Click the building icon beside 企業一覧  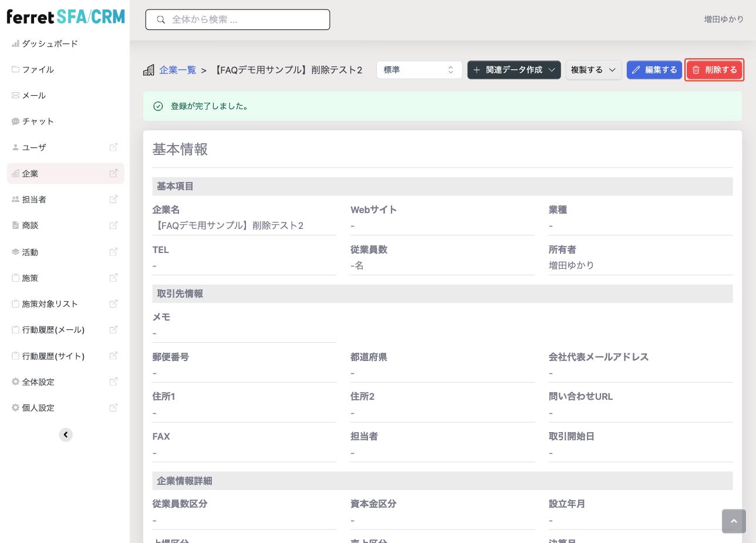coord(148,70)
